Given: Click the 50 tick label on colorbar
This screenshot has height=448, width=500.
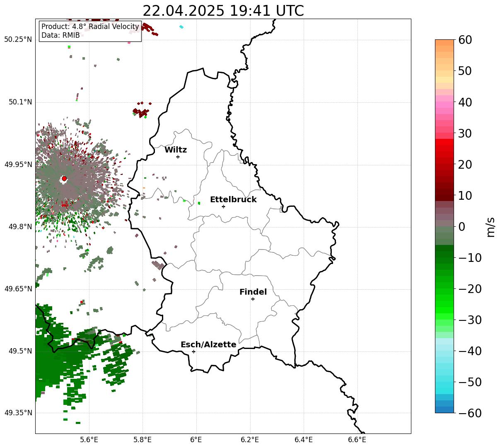Looking at the screenshot, I should [465, 71].
